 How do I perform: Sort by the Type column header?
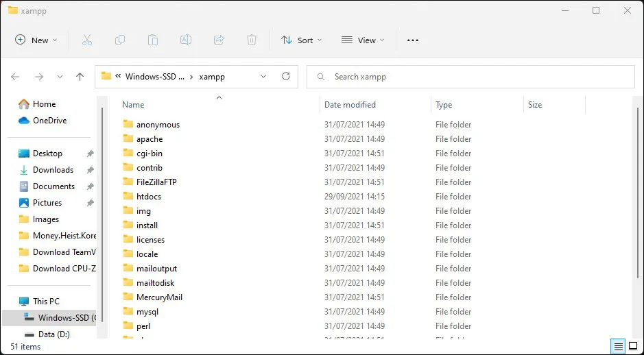pyautogui.click(x=444, y=105)
